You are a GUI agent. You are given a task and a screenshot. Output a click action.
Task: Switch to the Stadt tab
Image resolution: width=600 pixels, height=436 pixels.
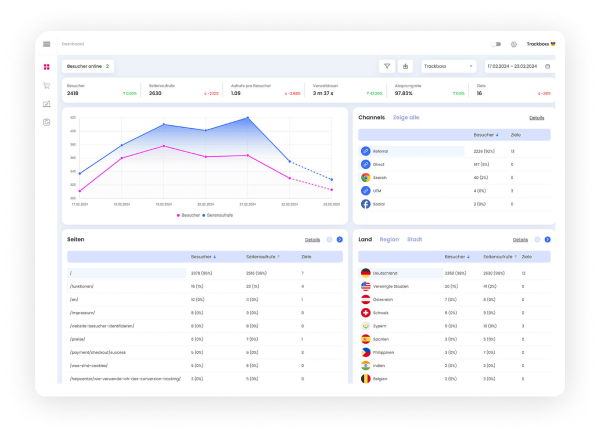coord(414,239)
